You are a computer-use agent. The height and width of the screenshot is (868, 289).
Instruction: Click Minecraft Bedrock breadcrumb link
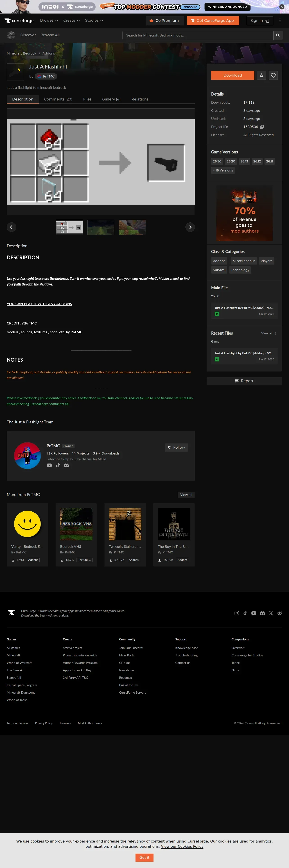[x=22, y=54]
